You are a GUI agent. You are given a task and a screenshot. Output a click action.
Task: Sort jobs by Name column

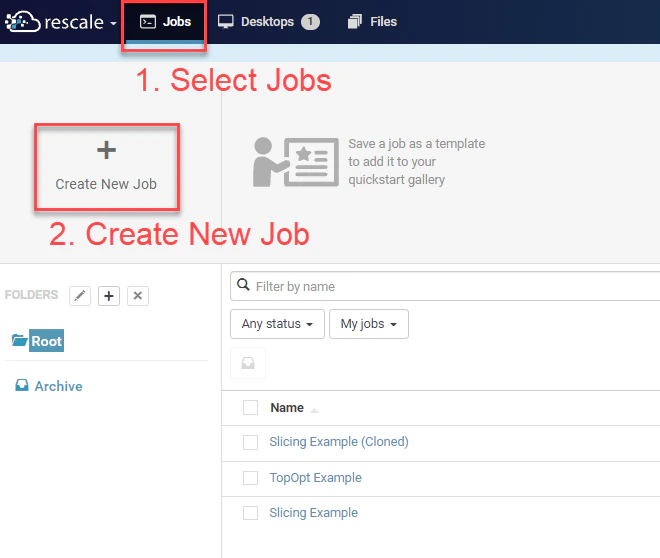coord(287,408)
